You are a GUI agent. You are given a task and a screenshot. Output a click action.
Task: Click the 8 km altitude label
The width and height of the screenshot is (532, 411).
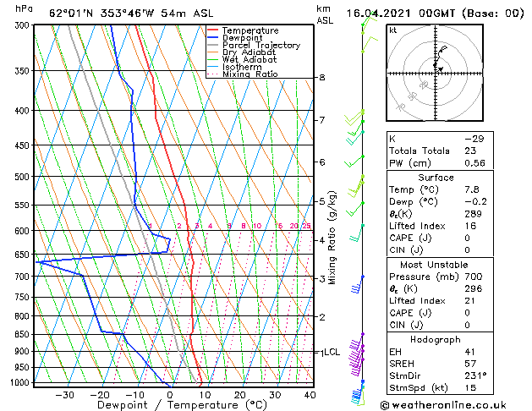click(322, 78)
